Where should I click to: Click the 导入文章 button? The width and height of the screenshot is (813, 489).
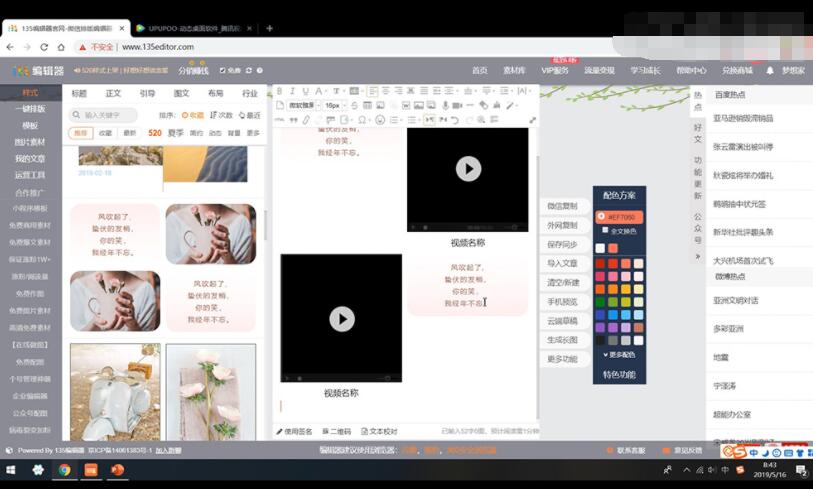(563, 263)
